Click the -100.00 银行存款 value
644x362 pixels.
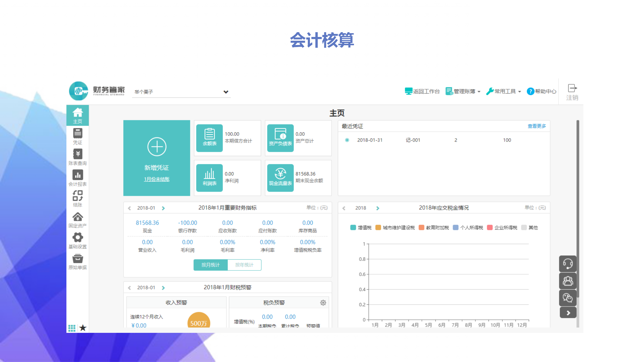click(187, 223)
